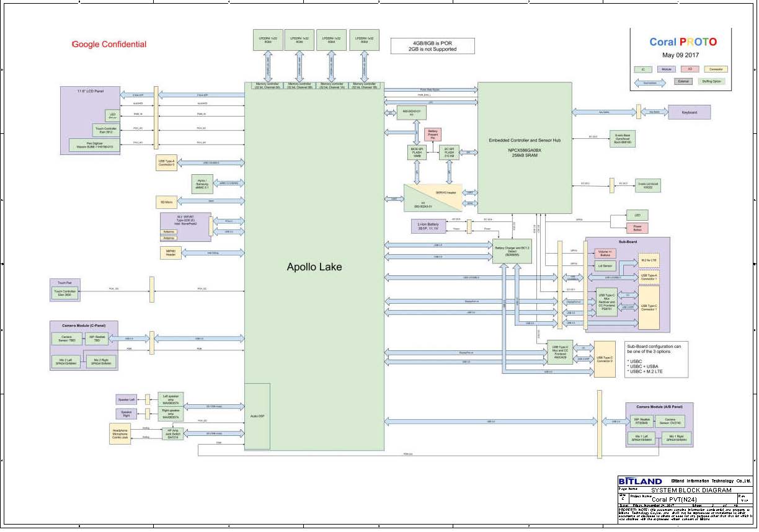Click the "4GB/8GB is POR" note
Image resolution: width=759 pixels, height=532 pixels.
pyautogui.click(x=432, y=43)
